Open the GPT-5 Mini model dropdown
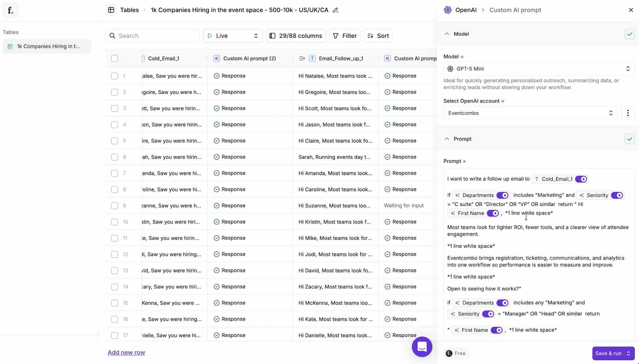The width and height of the screenshot is (639, 364). [539, 69]
